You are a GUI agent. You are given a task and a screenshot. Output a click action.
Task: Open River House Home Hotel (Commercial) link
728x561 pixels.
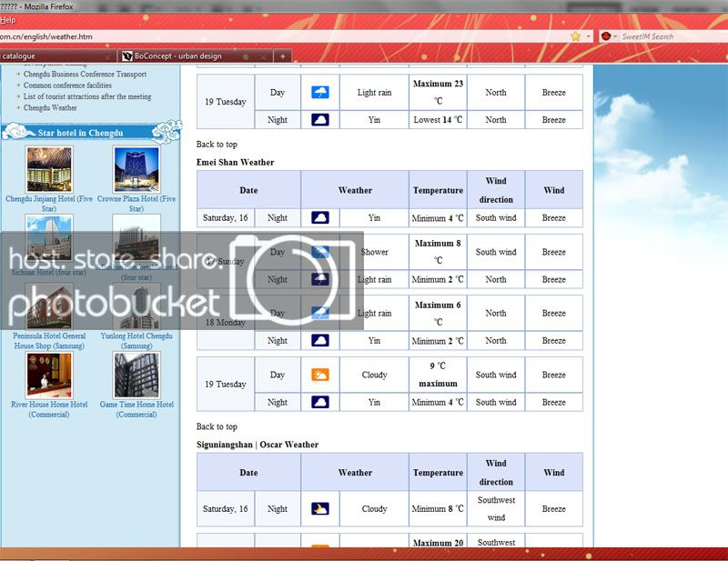(49, 409)
